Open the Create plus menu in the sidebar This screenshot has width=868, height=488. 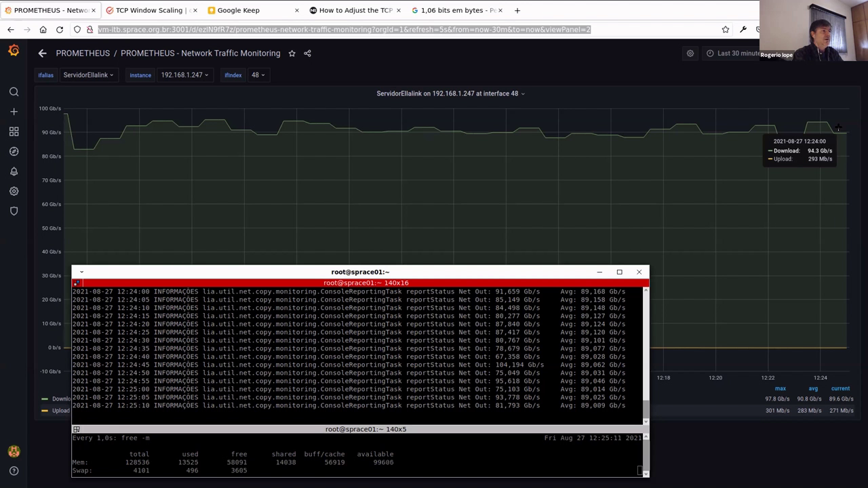pyautogui.click(x=14, y=111)
